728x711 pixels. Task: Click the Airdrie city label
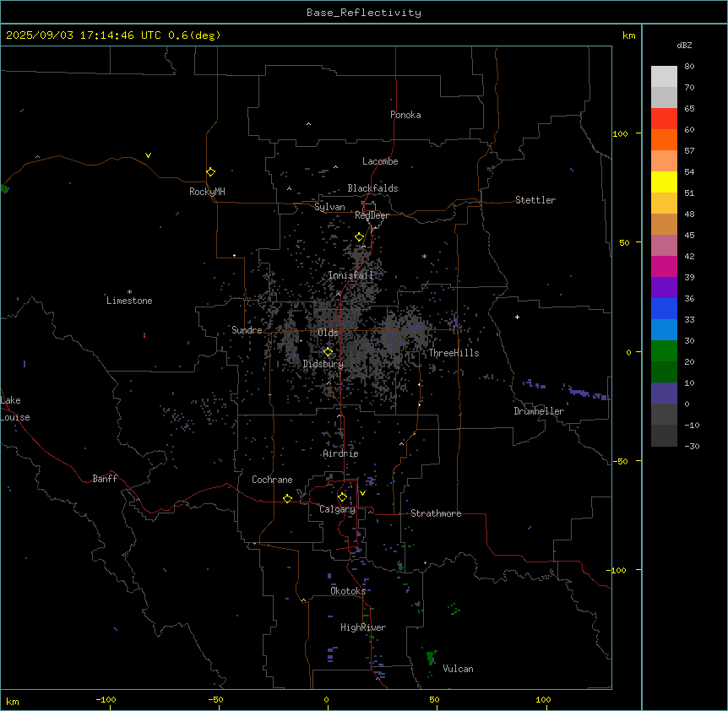341,453
